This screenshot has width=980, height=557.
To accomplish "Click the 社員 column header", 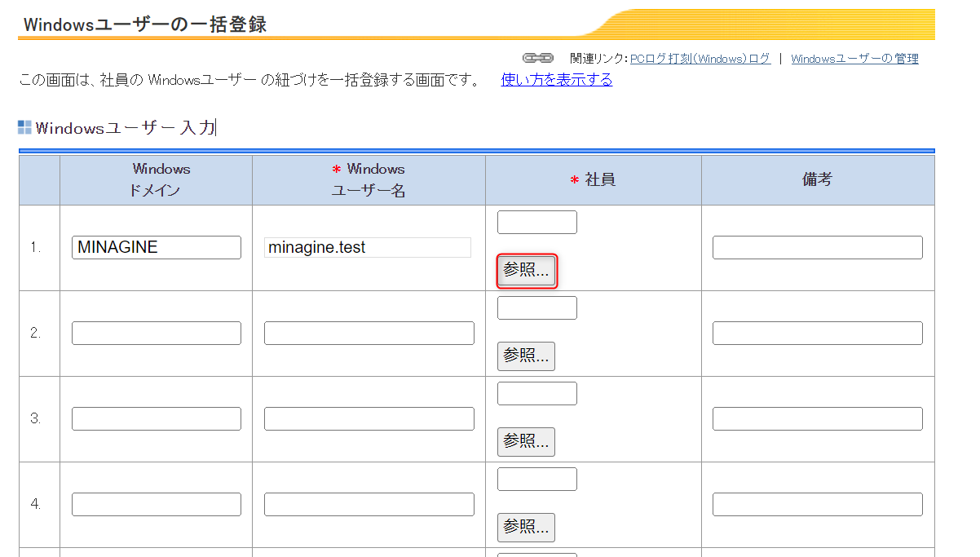I will (x=594, y=180).
